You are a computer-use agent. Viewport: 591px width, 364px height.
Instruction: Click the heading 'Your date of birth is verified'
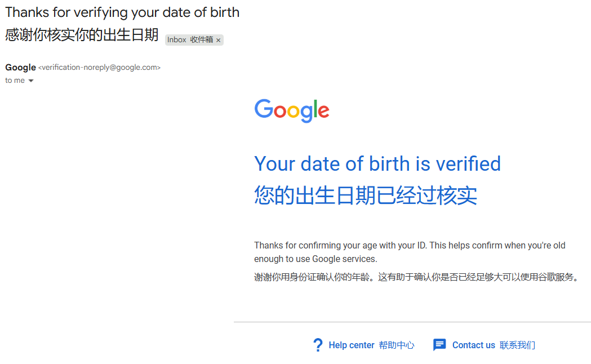[377, 164]
